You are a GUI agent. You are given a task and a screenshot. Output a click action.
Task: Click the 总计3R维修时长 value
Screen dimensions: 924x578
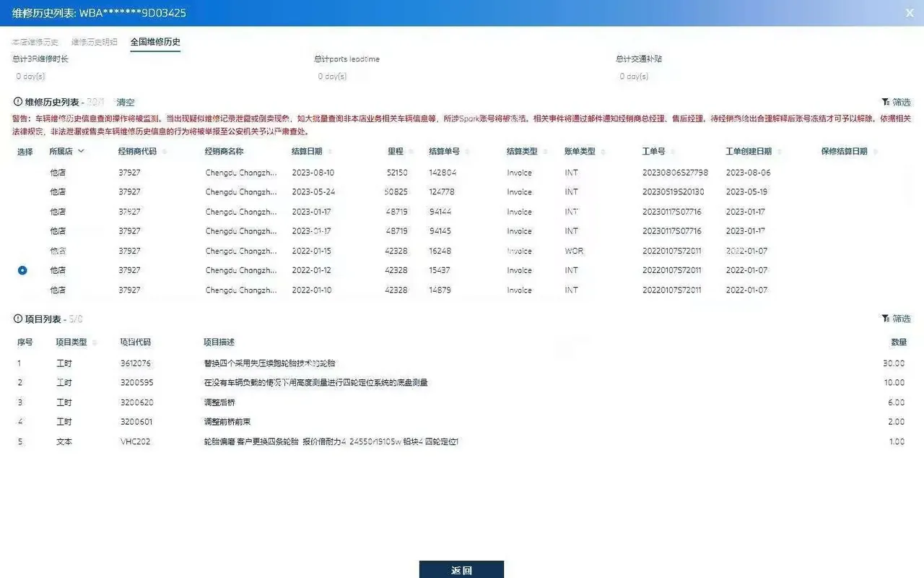coord(30,77)
